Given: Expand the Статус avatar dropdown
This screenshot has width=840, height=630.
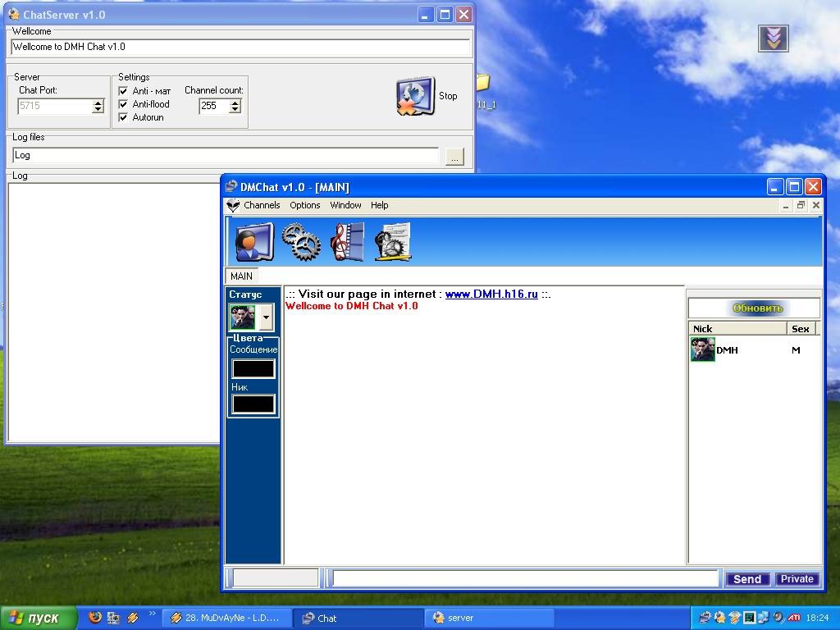Looking at the screenshot, I should tap(266, 317).
